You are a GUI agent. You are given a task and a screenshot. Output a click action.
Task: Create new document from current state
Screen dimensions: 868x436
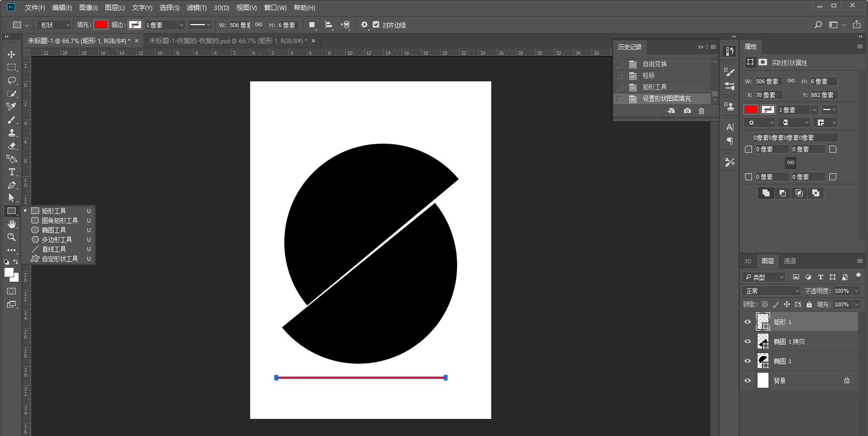click(x=671, y=111)
